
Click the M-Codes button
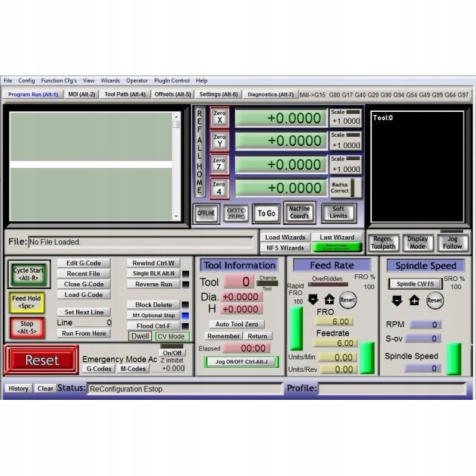(133, 369)
